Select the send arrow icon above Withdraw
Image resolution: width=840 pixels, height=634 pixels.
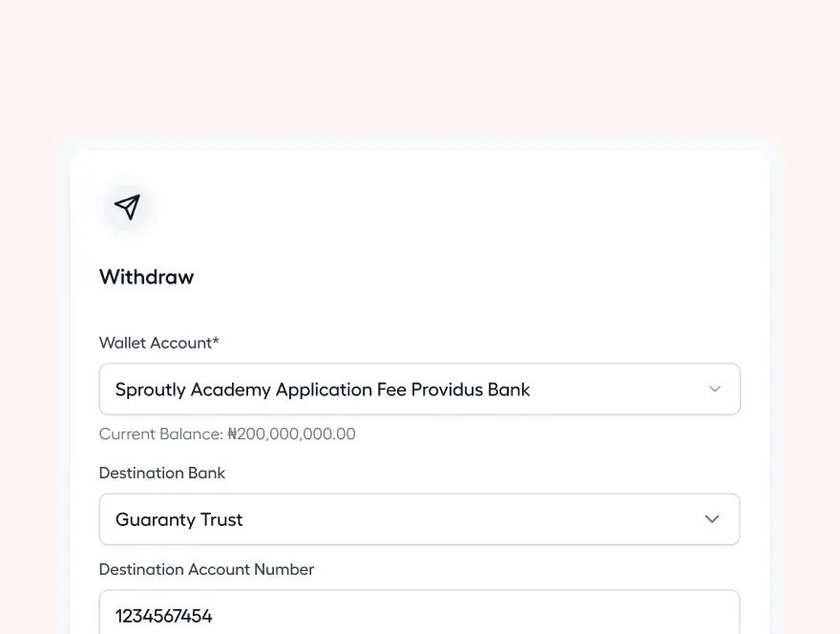pyautogui.click(x=127, y=206)
